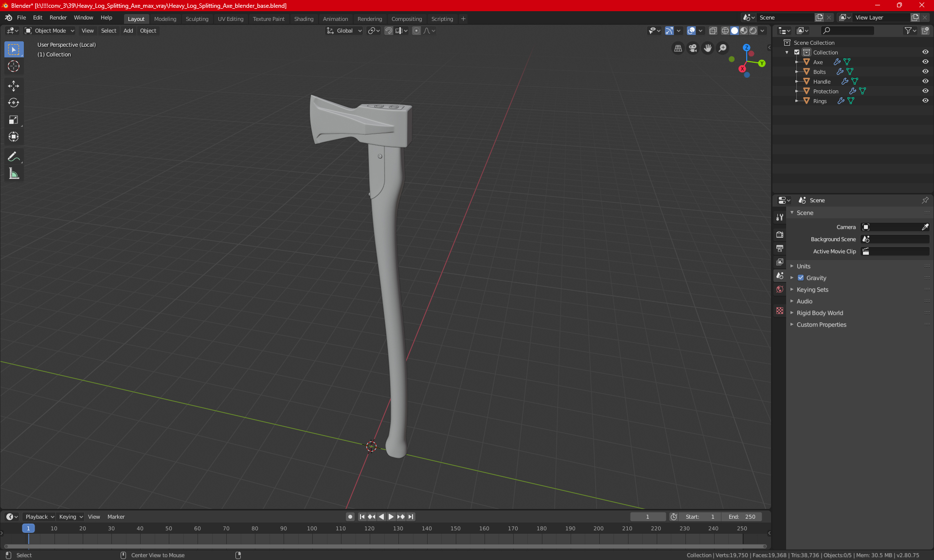Click the Background Scene field
The image size is (934, 560).
tap(895, 239)
